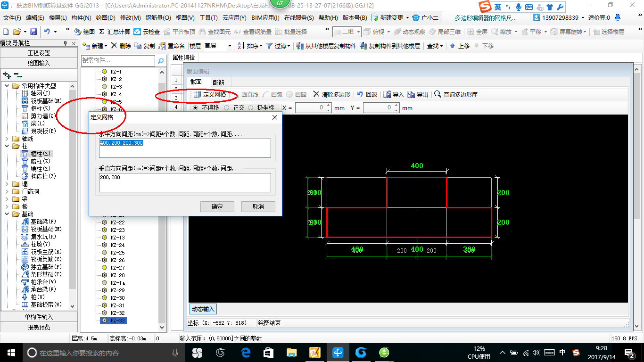The image size is (644, 362).
Task: Click 复制构件到其他楼层
Action: pyautogui.click(x=390, y=46)
